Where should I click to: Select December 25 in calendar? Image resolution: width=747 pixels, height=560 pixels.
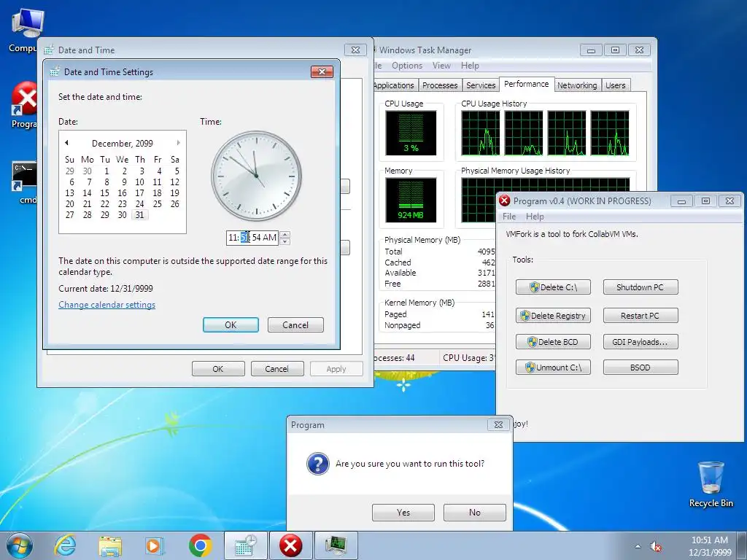click(x=158, y=204)
